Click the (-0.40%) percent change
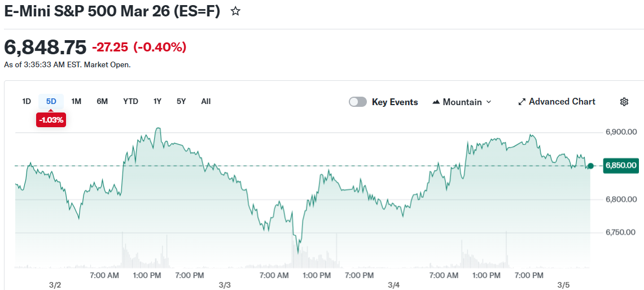644x290 pixels. tap(160, 47)
